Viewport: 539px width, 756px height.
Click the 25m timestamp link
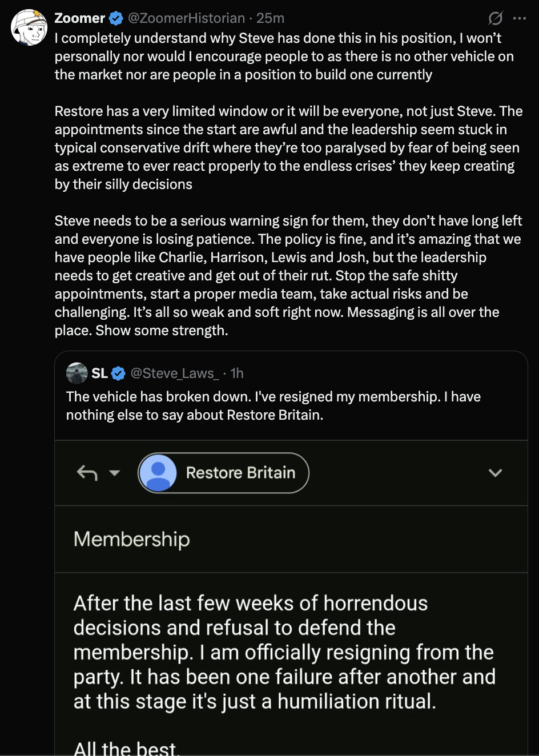[x=270, y=18]
